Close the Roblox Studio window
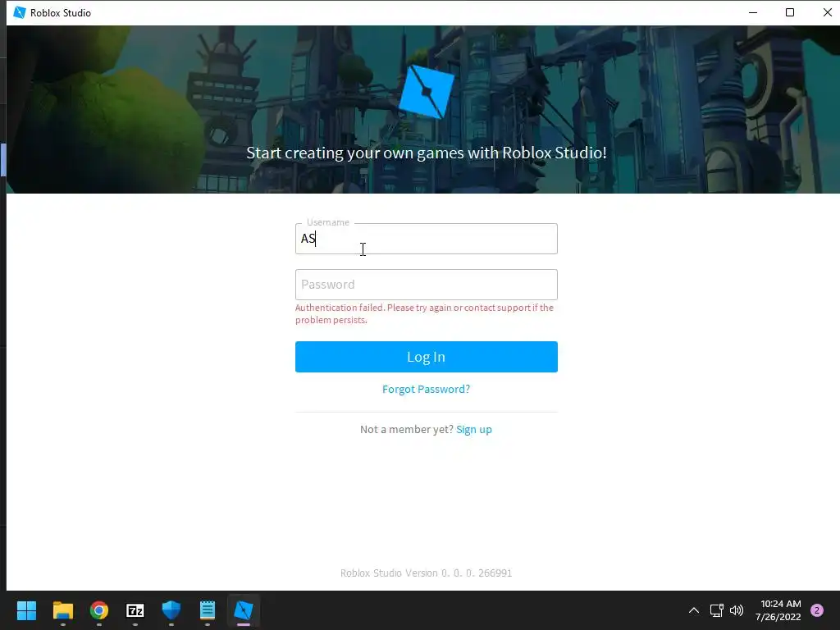 (827, 12)
